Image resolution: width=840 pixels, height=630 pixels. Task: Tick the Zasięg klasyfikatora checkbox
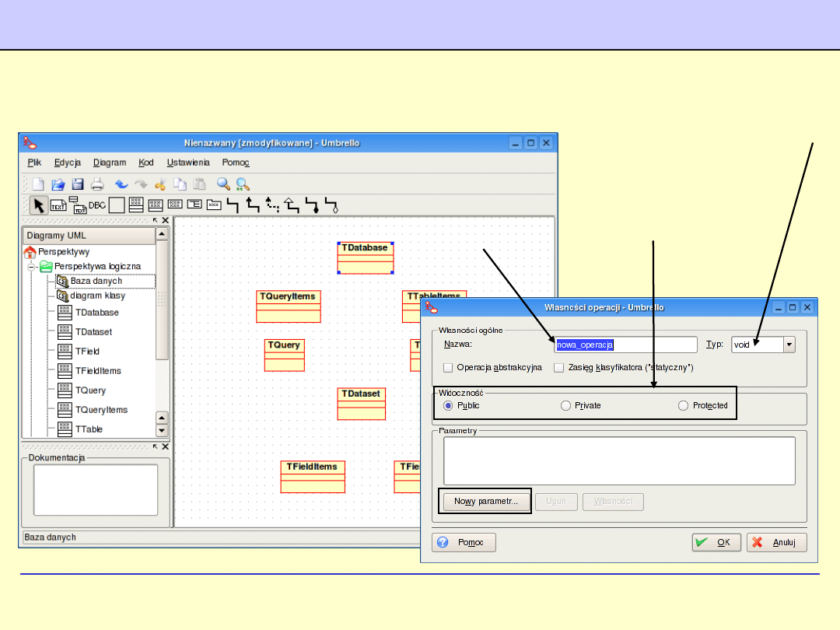pyautogui.click(x=558, y=367)
